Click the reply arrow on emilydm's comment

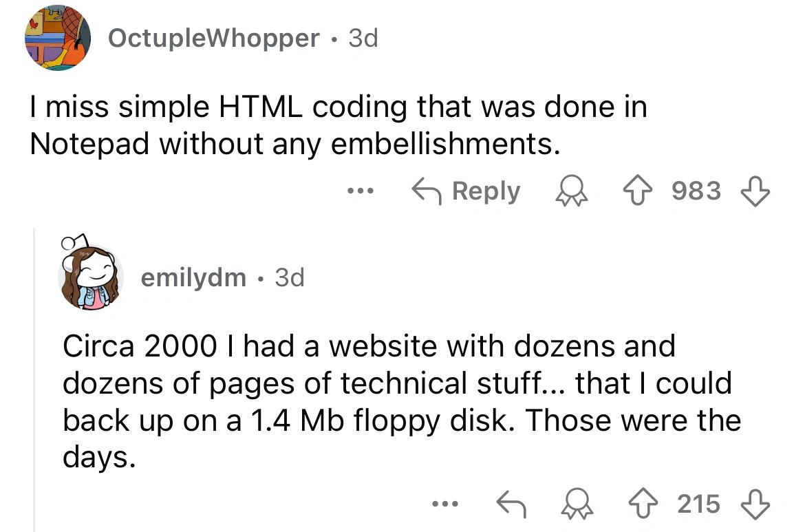511,505
